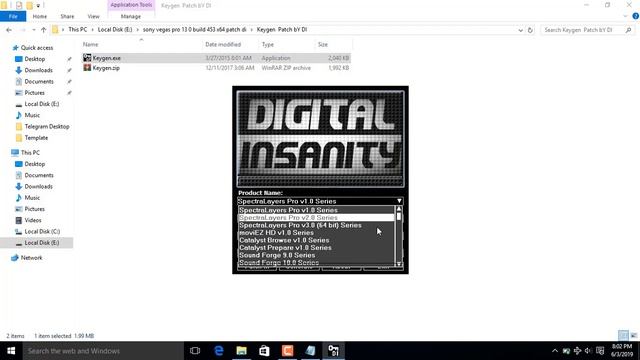Open Task View from taskbar

(x=195, y=351)
